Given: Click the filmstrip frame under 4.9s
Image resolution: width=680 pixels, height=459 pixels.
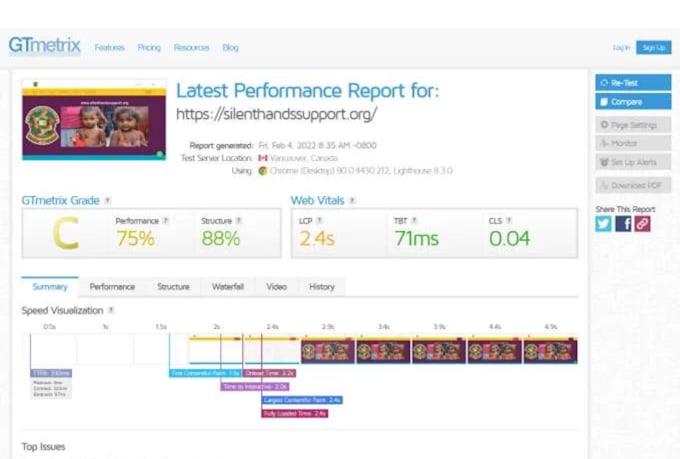Looking at the screenshot, I should (x=550, y=350).
